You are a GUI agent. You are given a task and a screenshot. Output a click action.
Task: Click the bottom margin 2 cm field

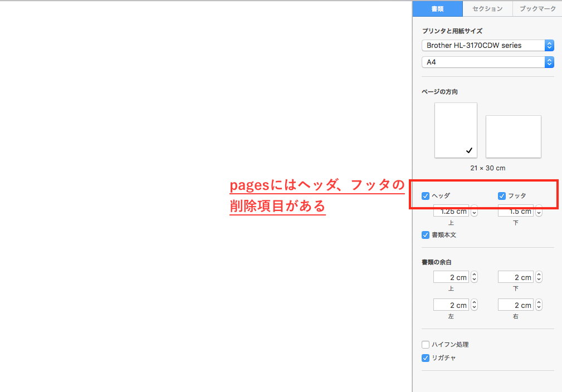[515, 277]
